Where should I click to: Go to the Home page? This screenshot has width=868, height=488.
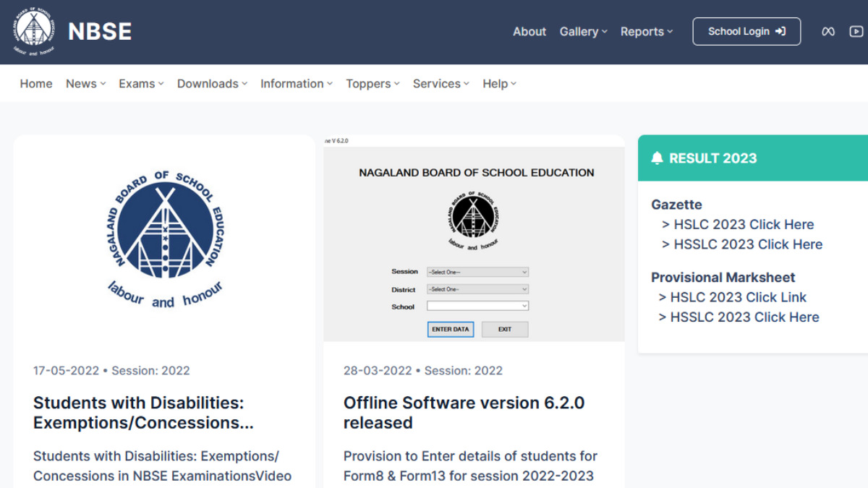36,84
